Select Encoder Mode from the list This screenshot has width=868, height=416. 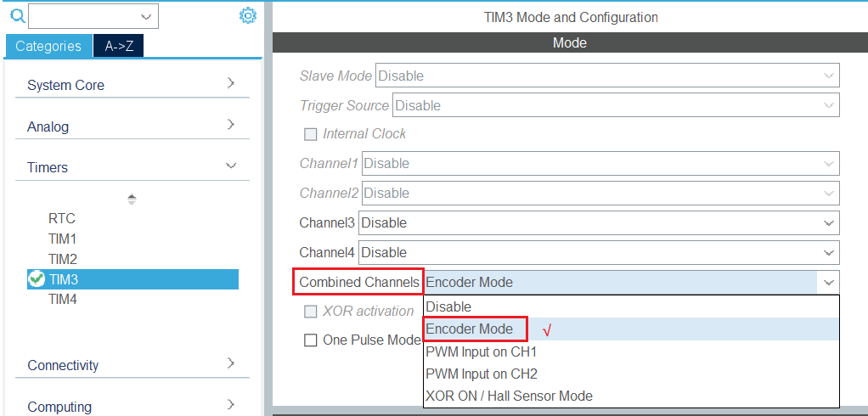coord(470,329)
